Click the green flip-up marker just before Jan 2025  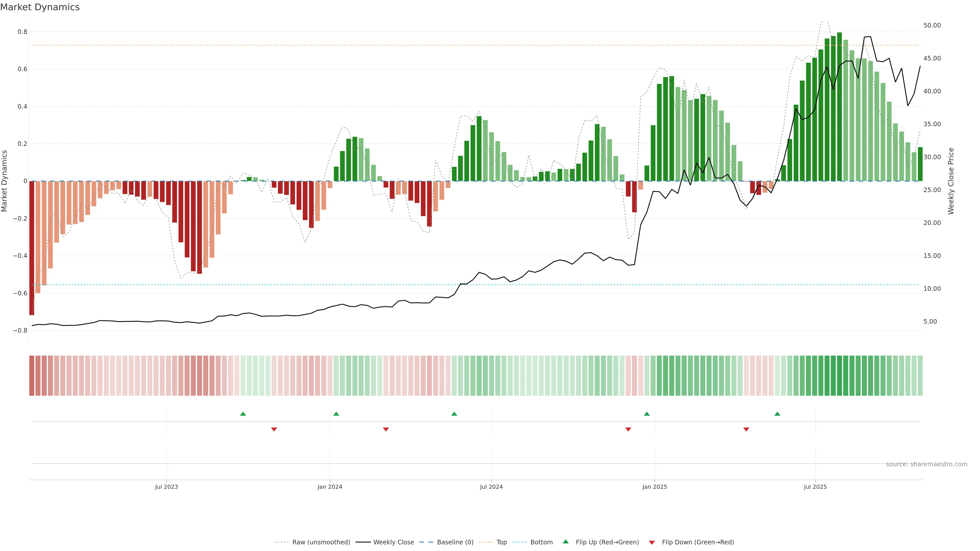(x=647, y=414)
